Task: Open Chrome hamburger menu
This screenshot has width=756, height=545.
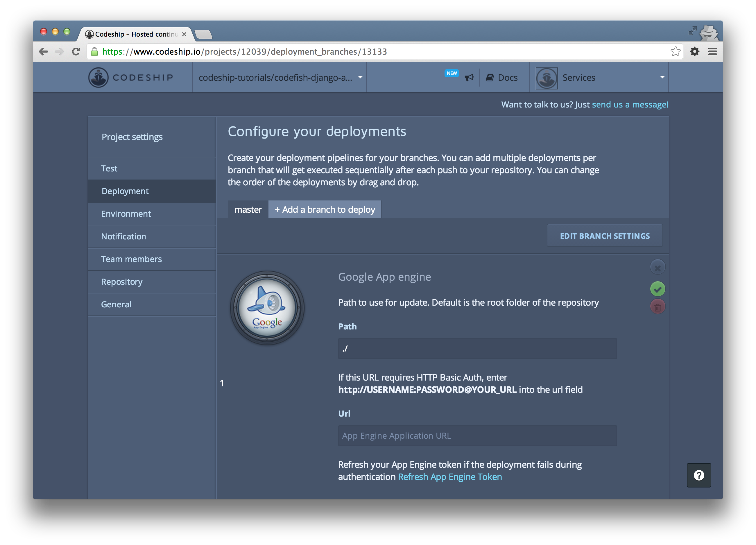Action: point(713,52)
